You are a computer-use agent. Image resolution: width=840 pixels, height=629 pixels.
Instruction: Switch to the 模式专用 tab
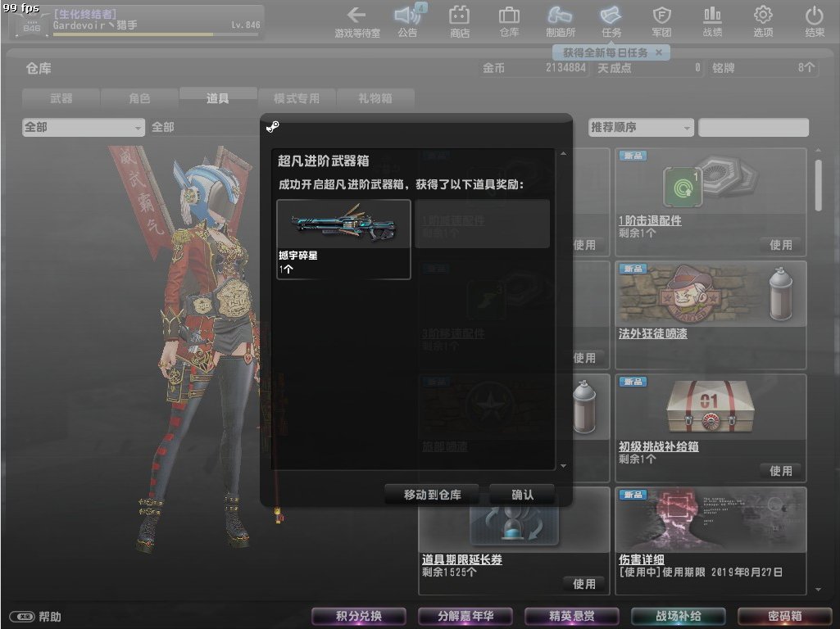click(296, 98)
